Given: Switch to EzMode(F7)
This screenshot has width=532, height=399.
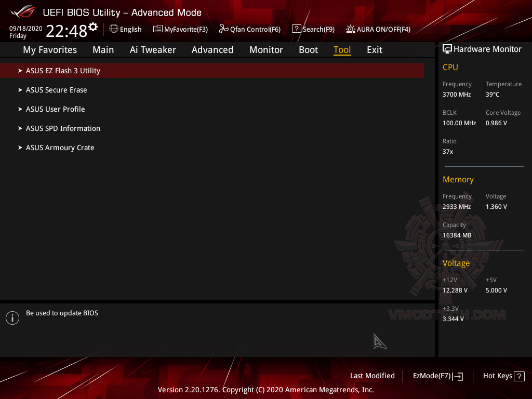Looking at the screenshot, I should pos(437,376).
